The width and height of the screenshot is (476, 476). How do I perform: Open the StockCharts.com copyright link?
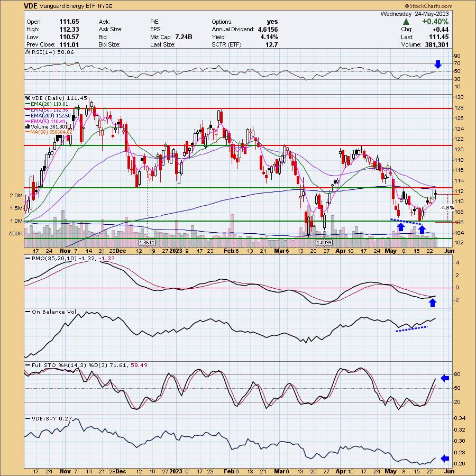pyautogui.click(x=428, y=6)
